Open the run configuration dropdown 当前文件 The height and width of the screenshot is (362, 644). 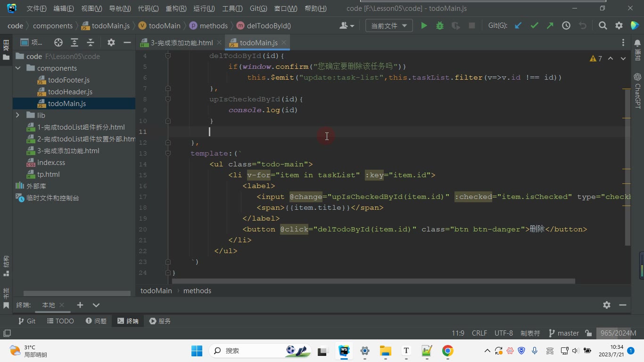[389, 26]
